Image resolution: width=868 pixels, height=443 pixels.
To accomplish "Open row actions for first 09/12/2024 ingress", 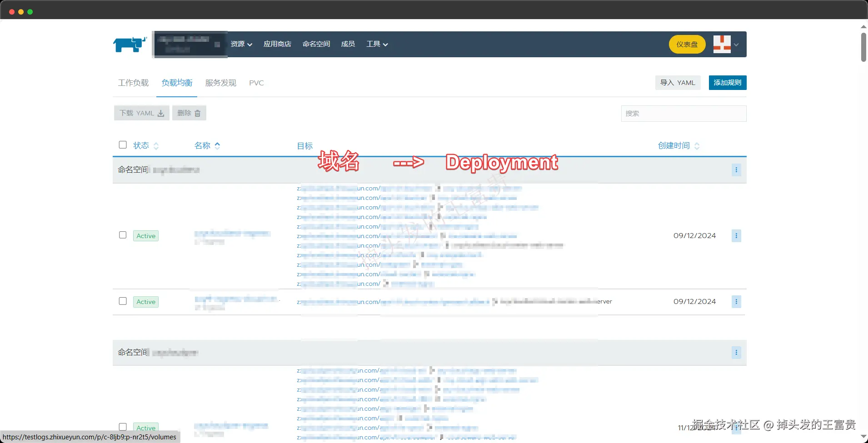I will pyautogui.click(x=736, y=236).
